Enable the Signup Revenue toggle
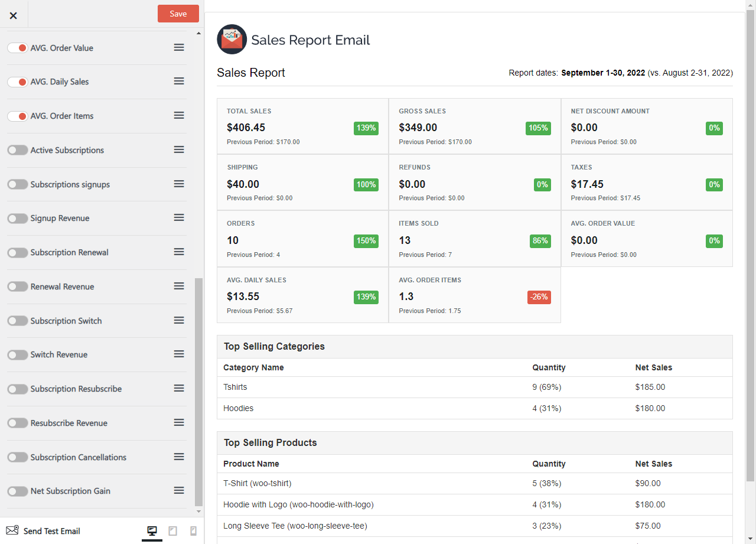This screenshot has width=756, height=544. coord(18,218)
